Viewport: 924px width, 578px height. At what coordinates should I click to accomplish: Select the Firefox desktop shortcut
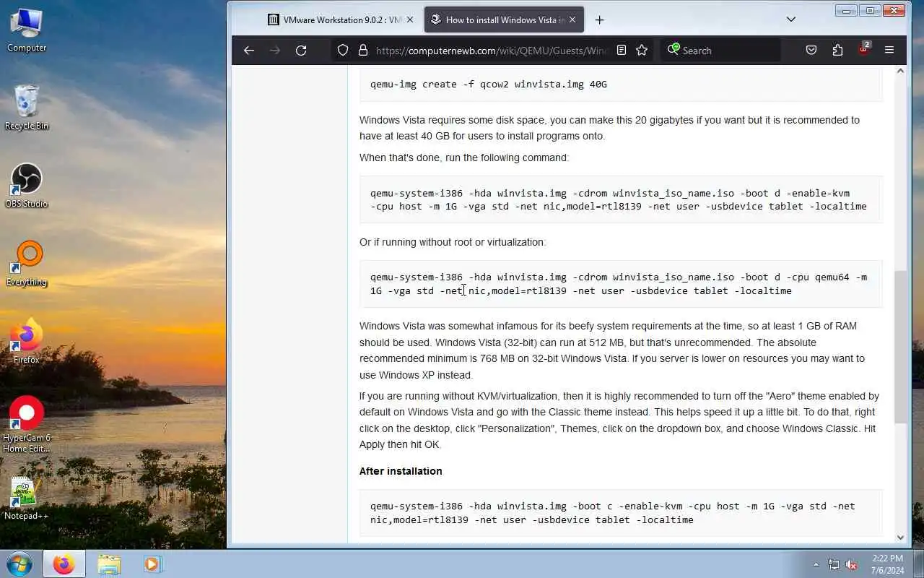(27, 341)
